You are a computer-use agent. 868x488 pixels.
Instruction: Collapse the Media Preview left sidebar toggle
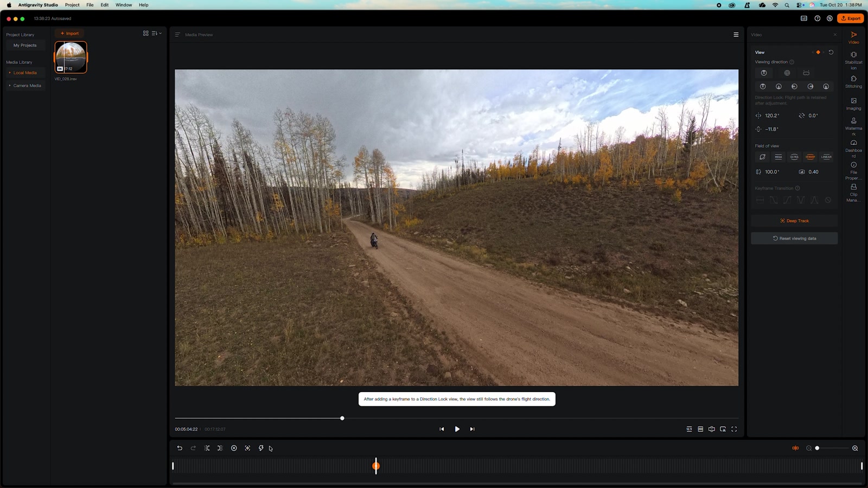pyautogui.click(x=177, y=35)
